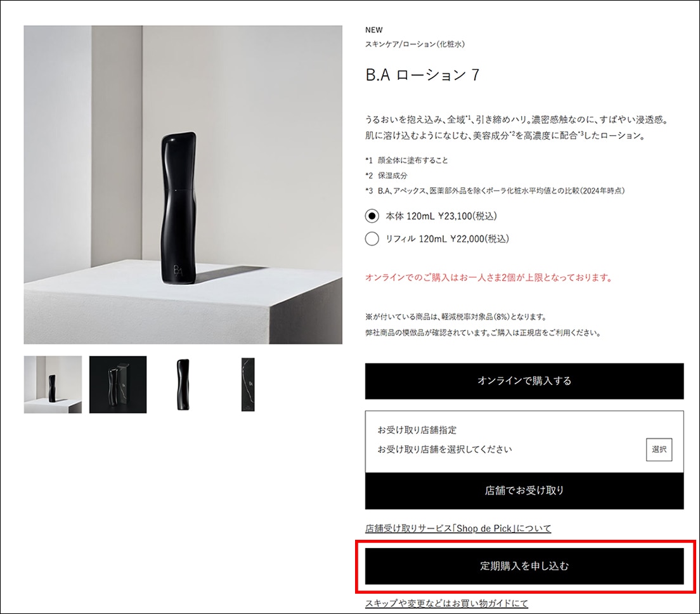Click the main product image of B.A bottle
The image size is (700, 614).
point(183,185)
